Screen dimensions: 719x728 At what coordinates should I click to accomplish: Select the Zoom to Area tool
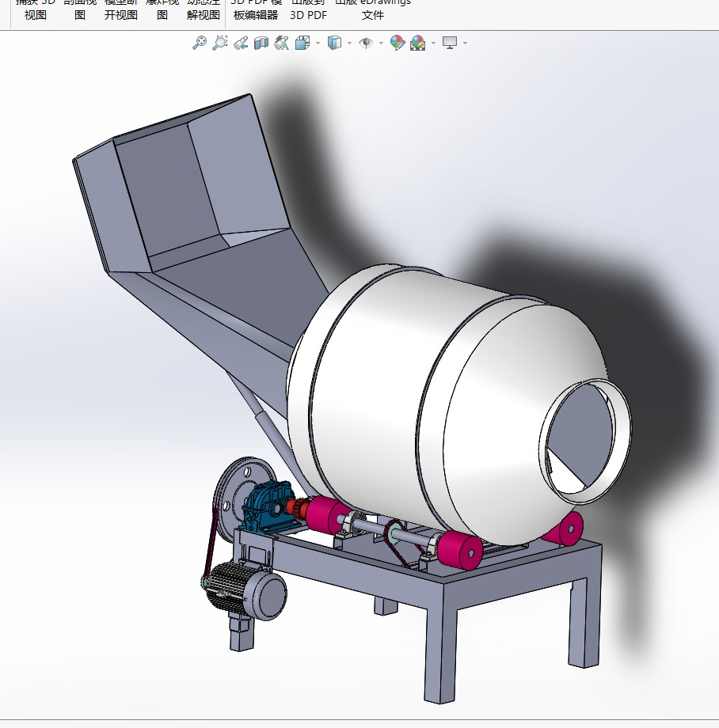pos(219,43)
